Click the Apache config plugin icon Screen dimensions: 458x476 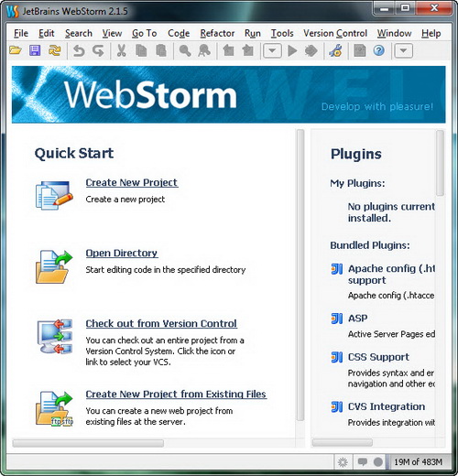(x=337, y=269)
